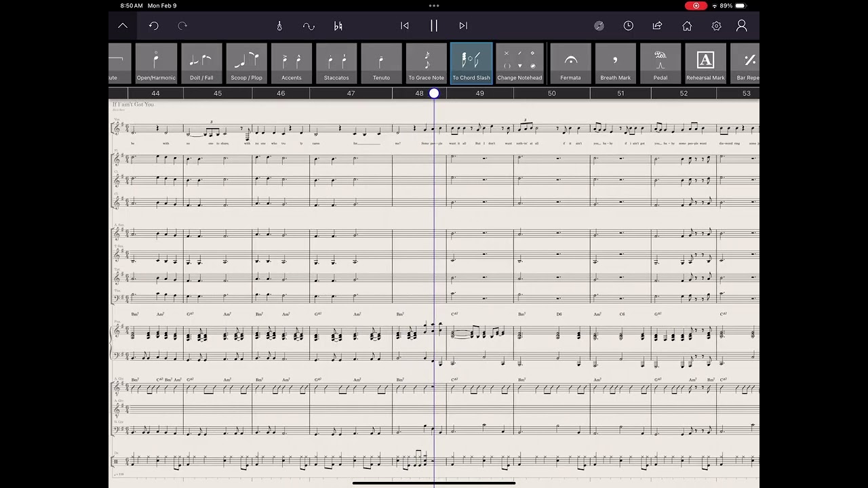Image resolution: width=868 pixels, height=488 pixels.
Task: Convert the selection To Grace Note
Action: click(427, 63)
